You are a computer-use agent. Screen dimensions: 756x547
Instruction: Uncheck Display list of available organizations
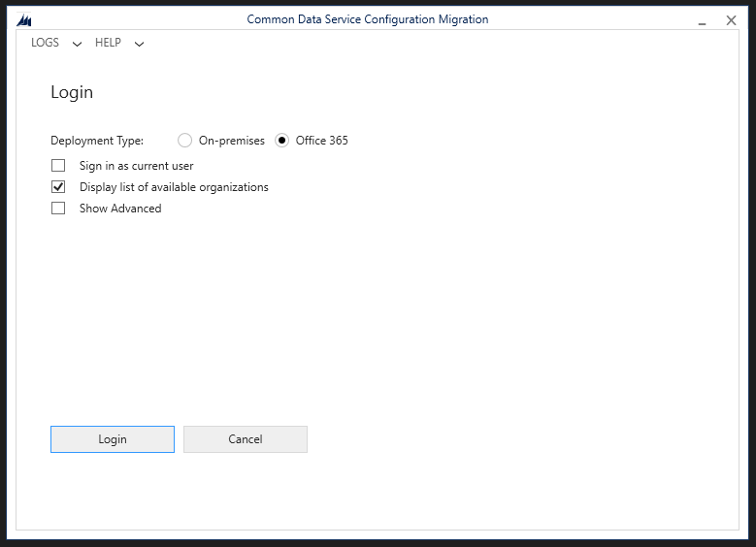pyautogui.click(x=58, y=187)
